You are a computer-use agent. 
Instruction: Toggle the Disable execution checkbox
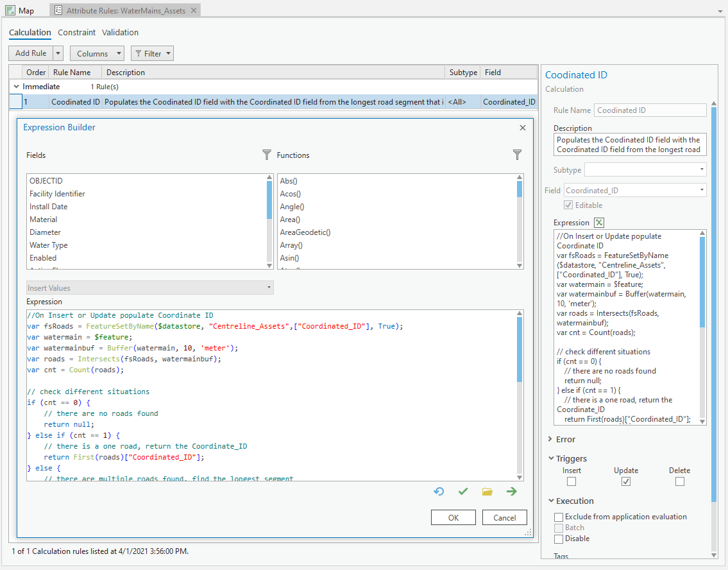559,539
